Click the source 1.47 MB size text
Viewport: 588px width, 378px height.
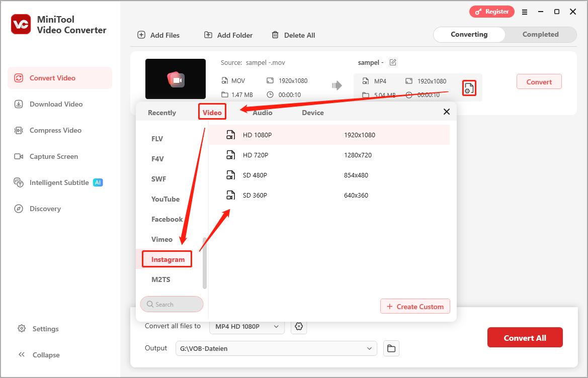(242, 95)
